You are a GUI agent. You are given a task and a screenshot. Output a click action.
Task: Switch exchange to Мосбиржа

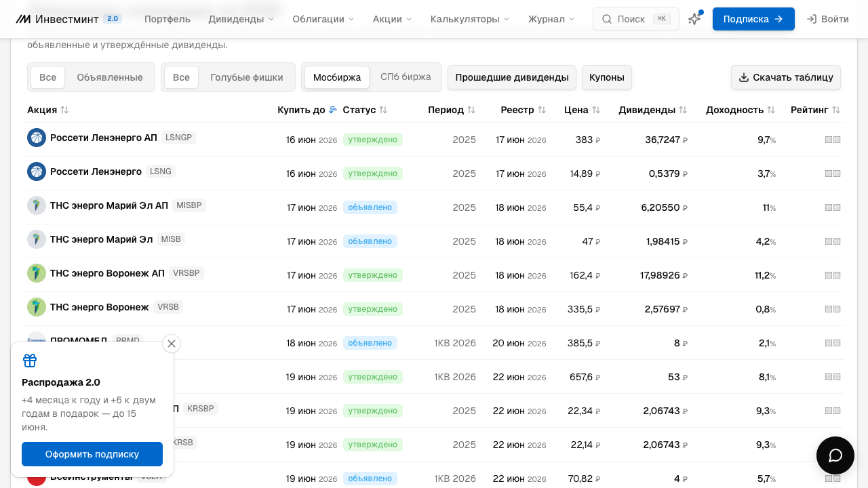point(337,77)
